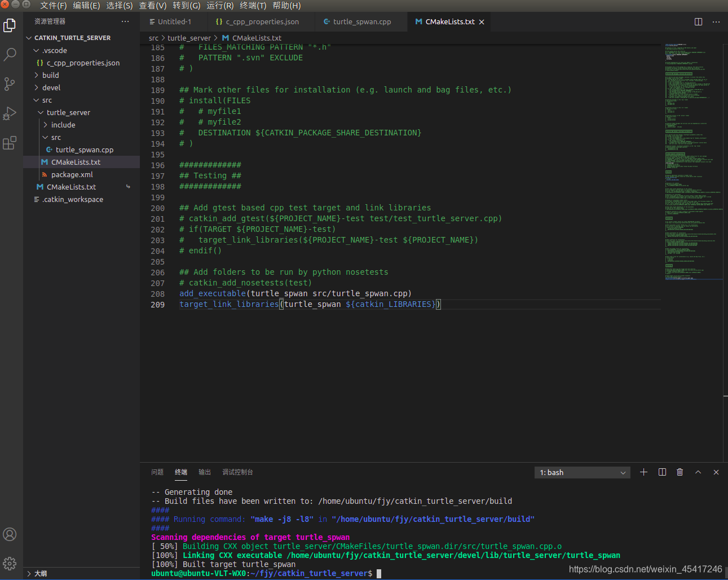Viewport: 728px width, 580px height.
Task: Click the editor vertical scrollbar
Action: click(x=725, y=252)
